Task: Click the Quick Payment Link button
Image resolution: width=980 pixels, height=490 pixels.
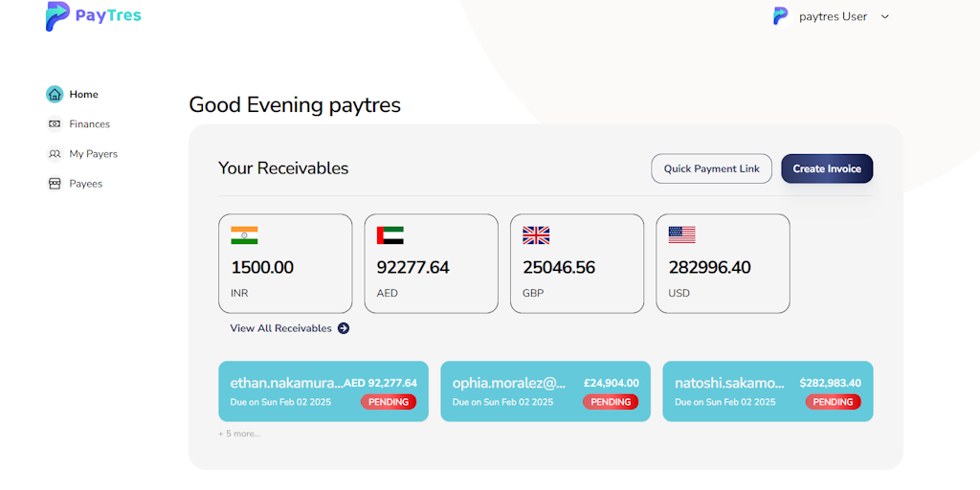Action: pos(711,168)
